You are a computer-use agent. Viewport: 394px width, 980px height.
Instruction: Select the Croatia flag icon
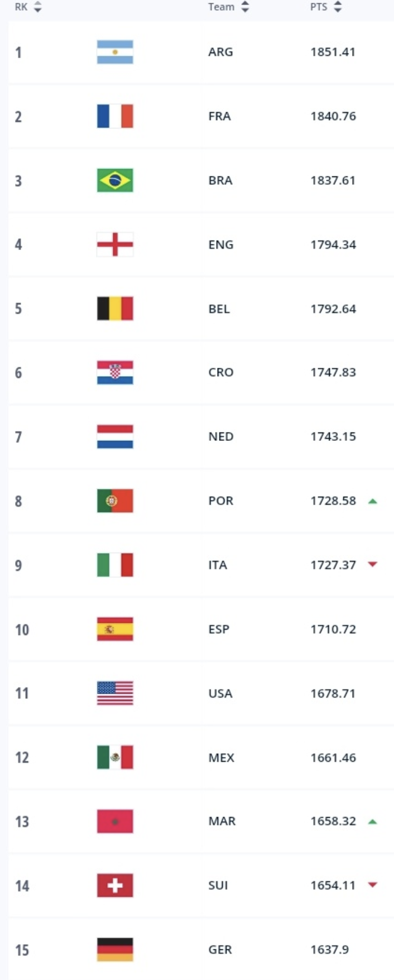pyautogui.click(x=115, y=373)
